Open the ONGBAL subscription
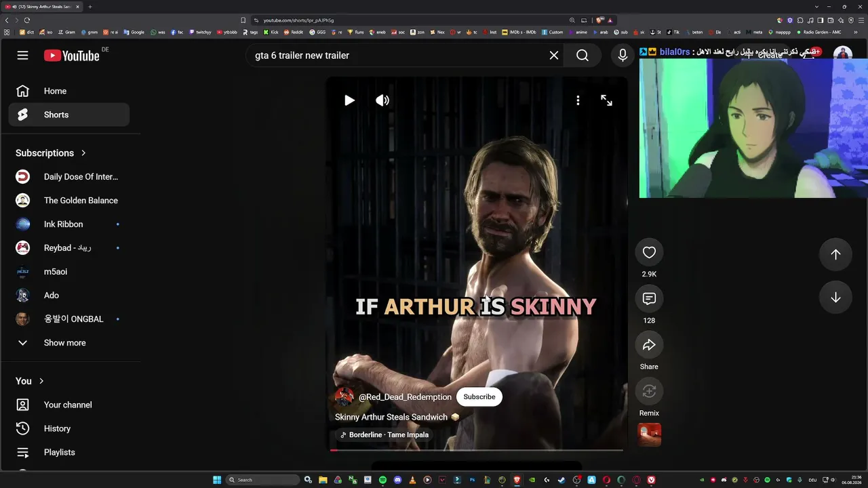868x488 pixels. (69, 319)
